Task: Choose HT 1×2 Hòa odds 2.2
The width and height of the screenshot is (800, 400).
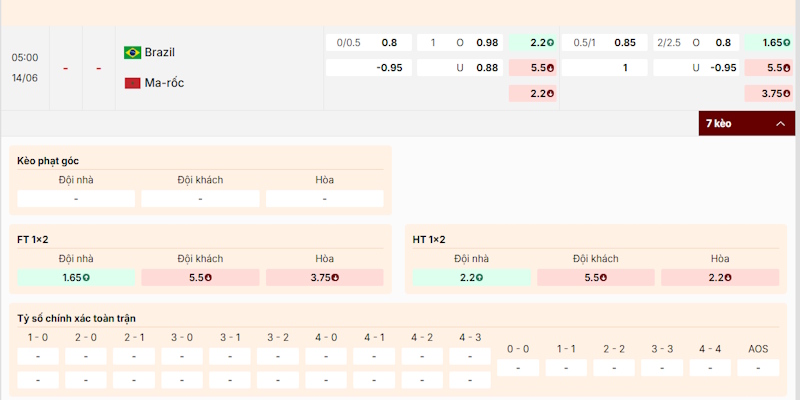Action: pyautogui.click(x=720, y=278)
